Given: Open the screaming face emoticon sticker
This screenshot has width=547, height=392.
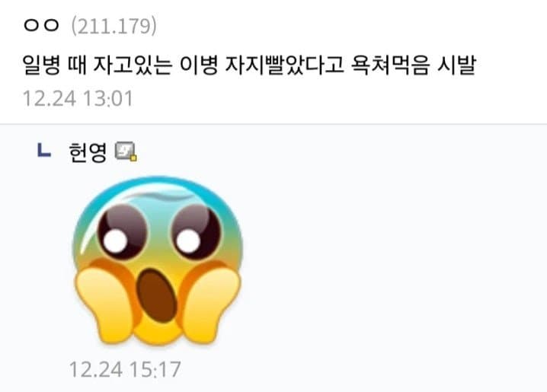Looking at the screenshot, I should [158, 261].
